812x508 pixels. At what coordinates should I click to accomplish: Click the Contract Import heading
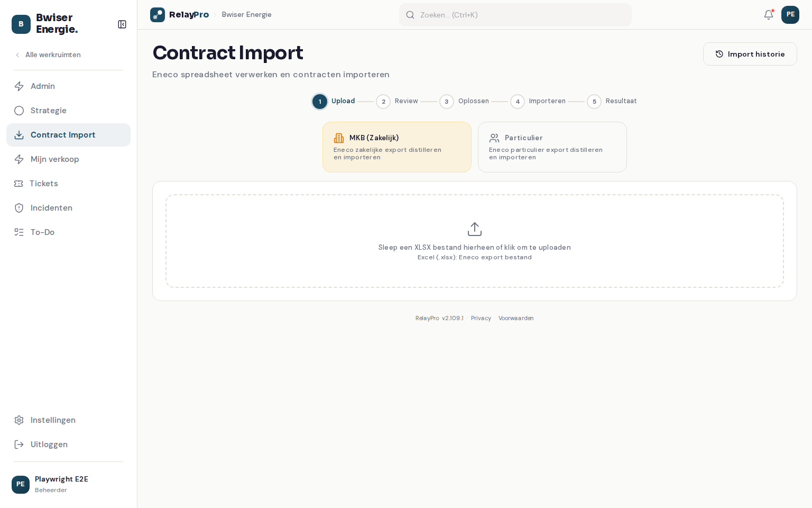(228, 53)
